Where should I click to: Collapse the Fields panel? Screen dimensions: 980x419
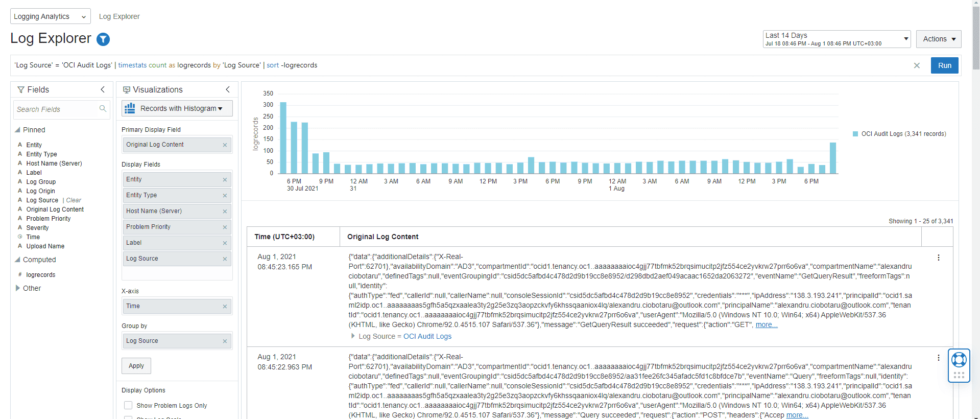103,89
